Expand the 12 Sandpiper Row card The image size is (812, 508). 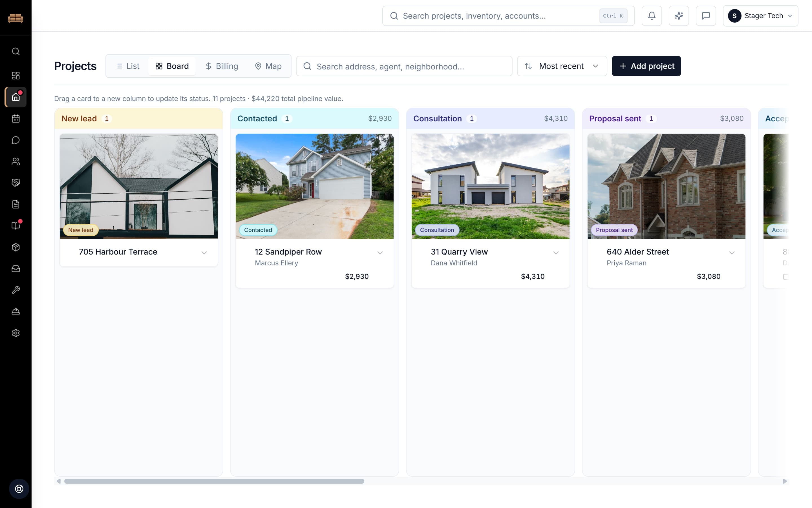click(380, 253)
